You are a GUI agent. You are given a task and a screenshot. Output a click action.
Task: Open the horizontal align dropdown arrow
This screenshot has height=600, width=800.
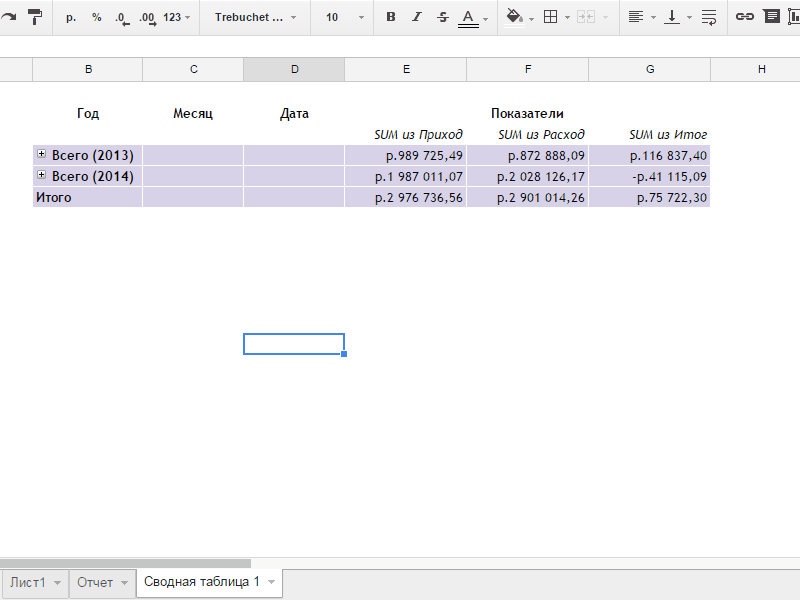653,17
